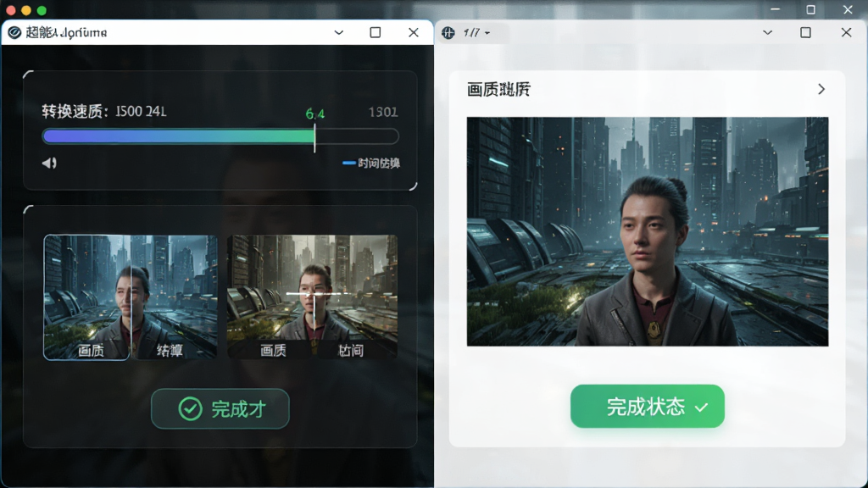Click the green macOS fullscreen dot
The height and width of the screenshot is (488, 868).
[x=42, y=10]
